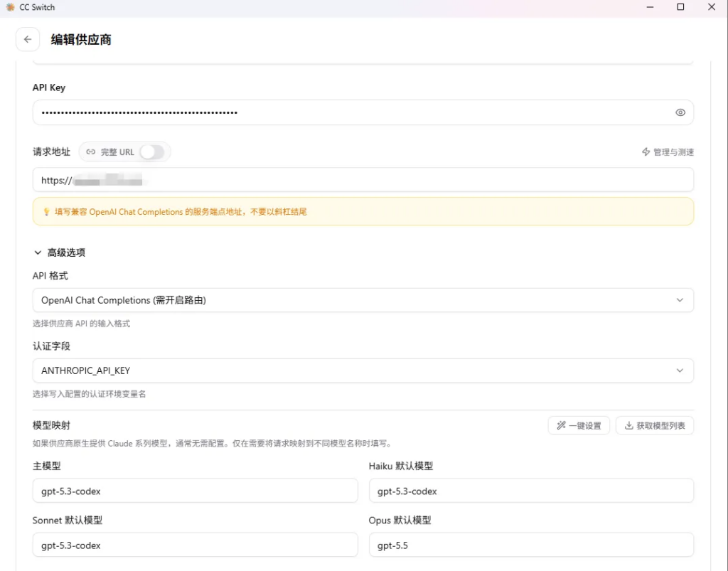Click the 请求地址 URL input field

pos(363,181)
